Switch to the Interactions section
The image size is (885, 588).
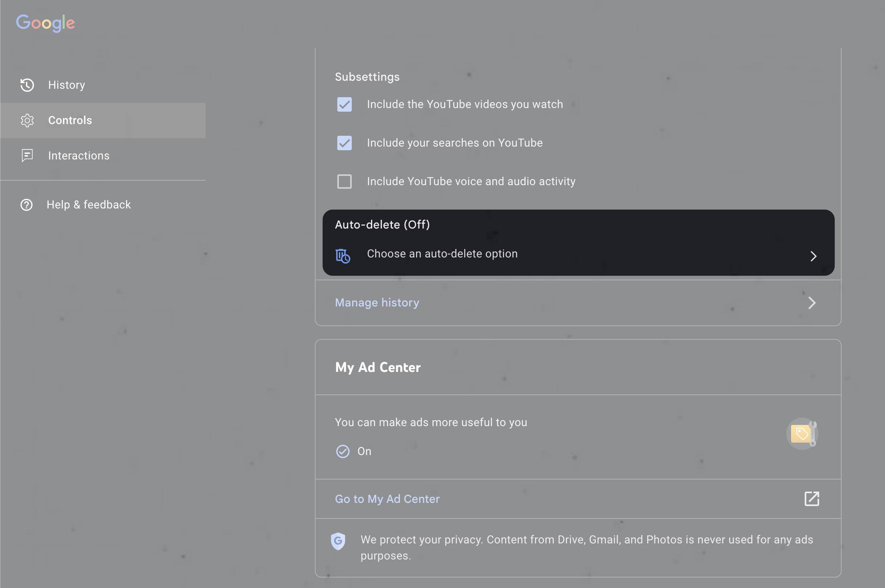79,155
